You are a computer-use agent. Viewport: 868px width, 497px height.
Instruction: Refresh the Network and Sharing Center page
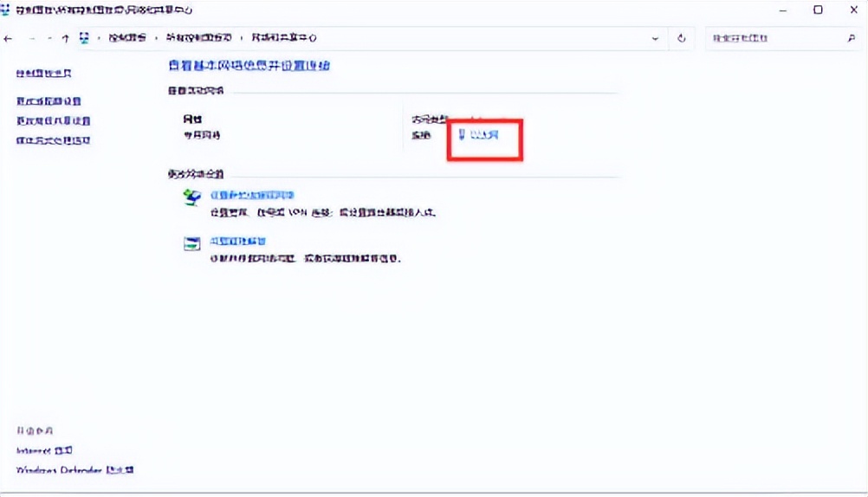click(682, 38)
